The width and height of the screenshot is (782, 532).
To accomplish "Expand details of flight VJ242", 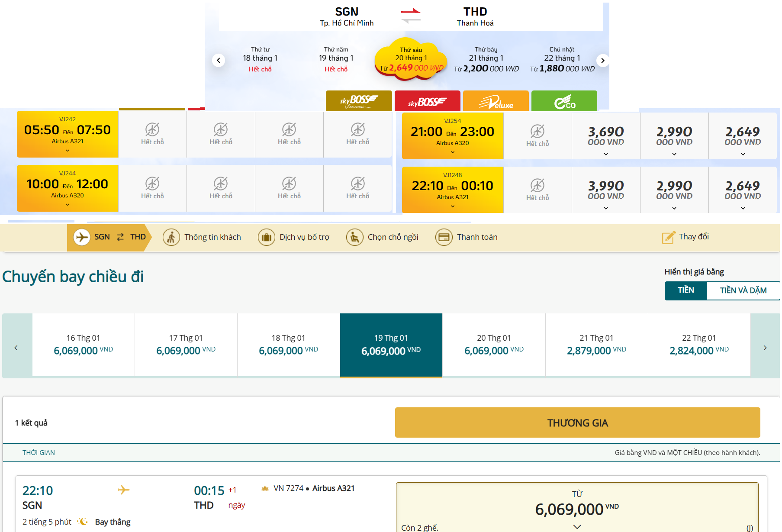I will (x=68, y=151).
